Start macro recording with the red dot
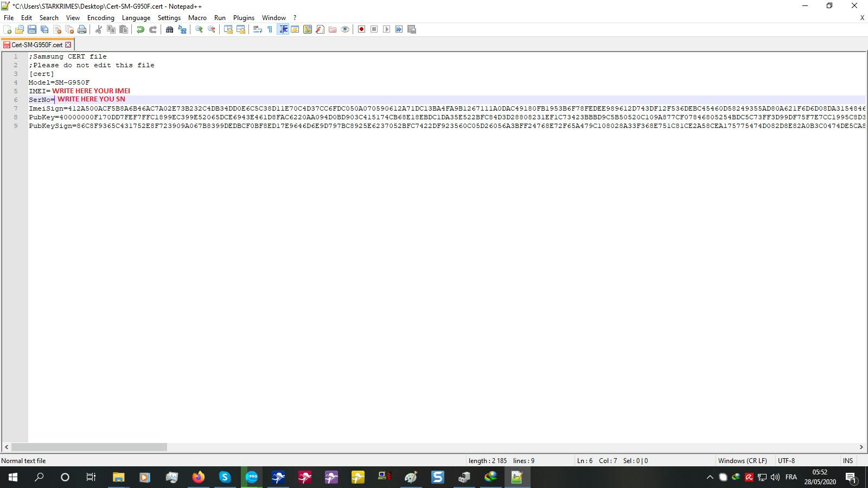Screen dimensions: 868x488 click(x=362, y=29)
